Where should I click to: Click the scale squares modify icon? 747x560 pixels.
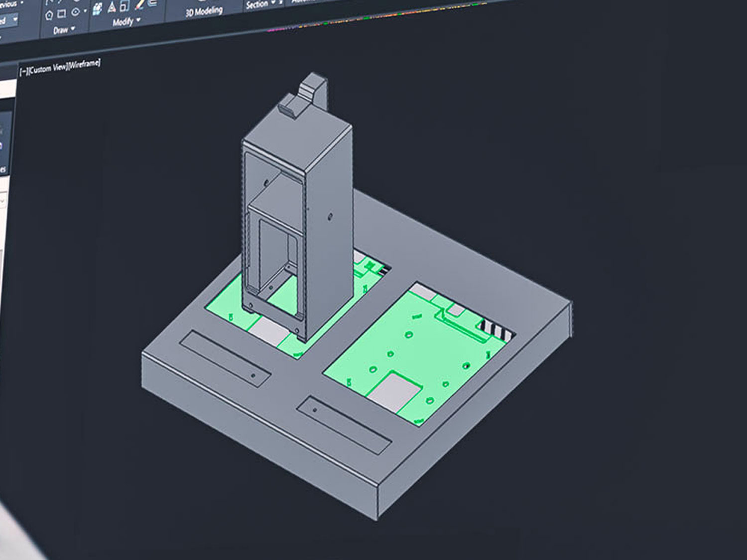pyautogui.click(x=124, y=5)
